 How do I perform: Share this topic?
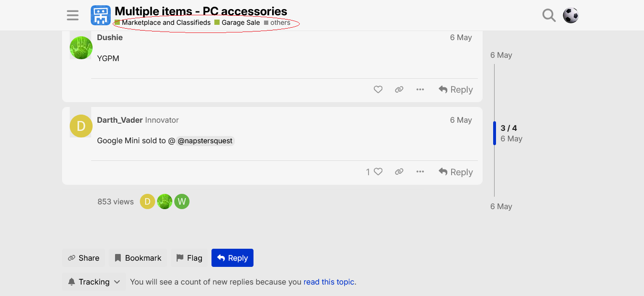click(x=84, y=258)
